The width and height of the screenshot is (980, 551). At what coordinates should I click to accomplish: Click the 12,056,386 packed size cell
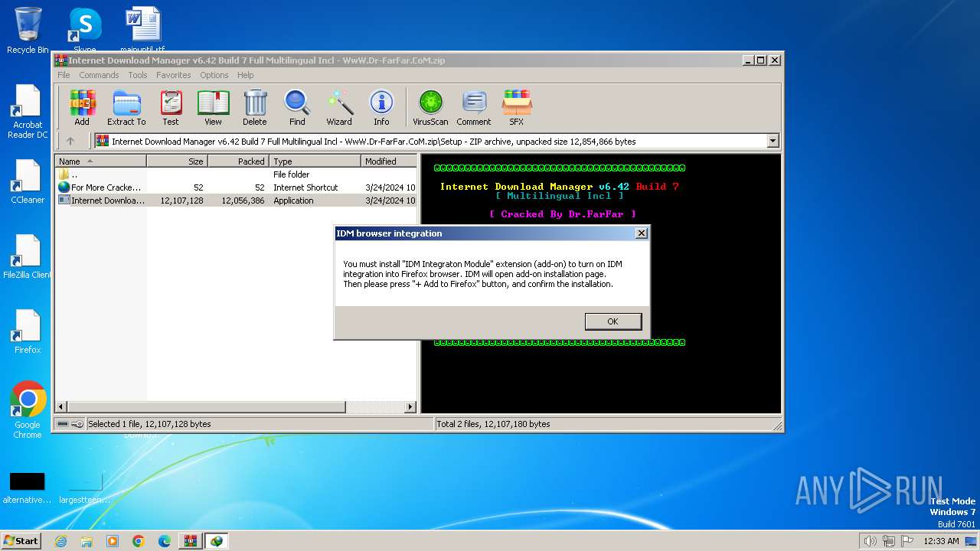click(243, 201)
